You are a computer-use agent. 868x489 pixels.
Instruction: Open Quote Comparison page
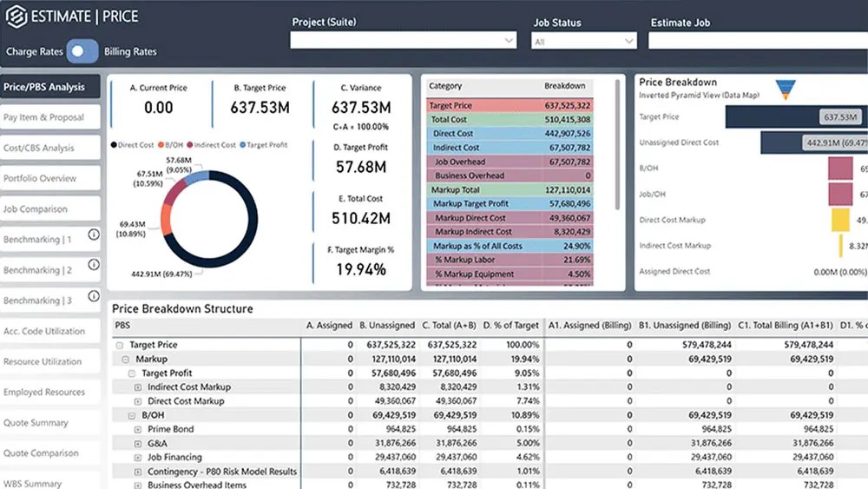tap(50, 453)
